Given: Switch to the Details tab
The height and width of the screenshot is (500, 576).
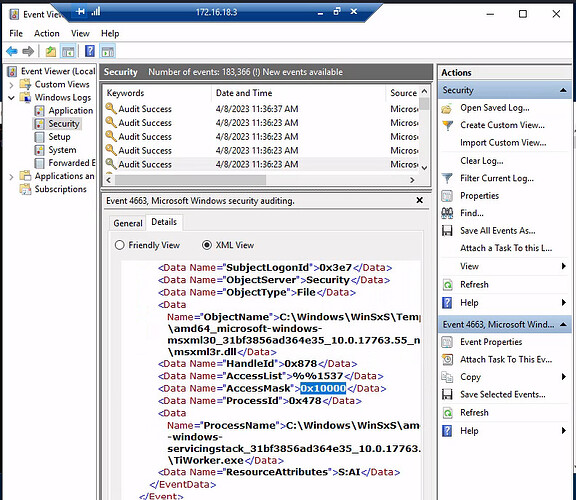Looking at the screenshot, I should pos(164,222).
